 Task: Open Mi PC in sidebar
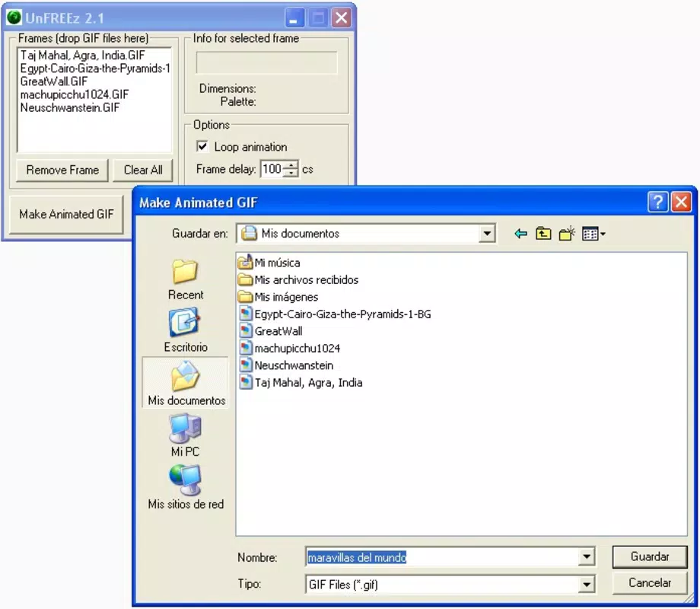185,435
